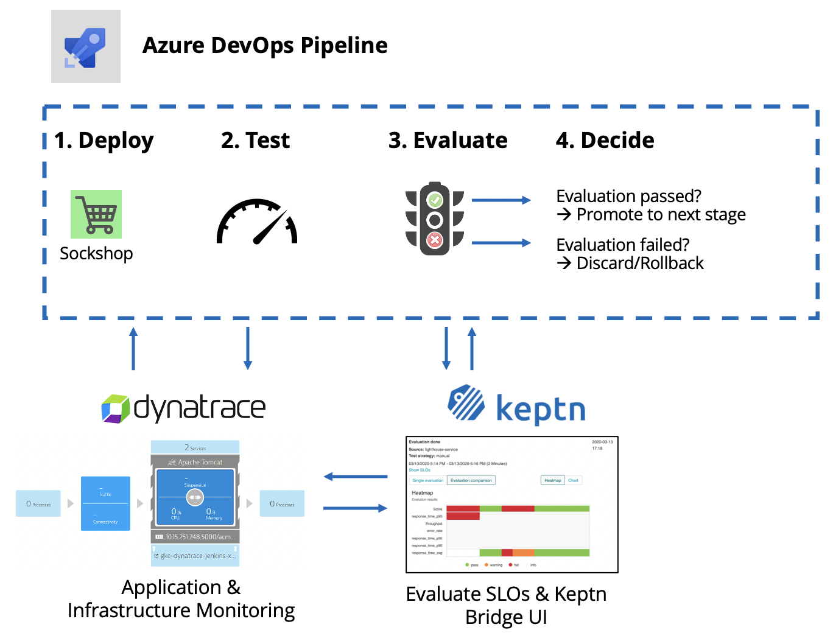Viewport: 833px width, 644px height.
Task: Click the gray triangle between Traffic and Tomcat
Action: coord(140,503)
